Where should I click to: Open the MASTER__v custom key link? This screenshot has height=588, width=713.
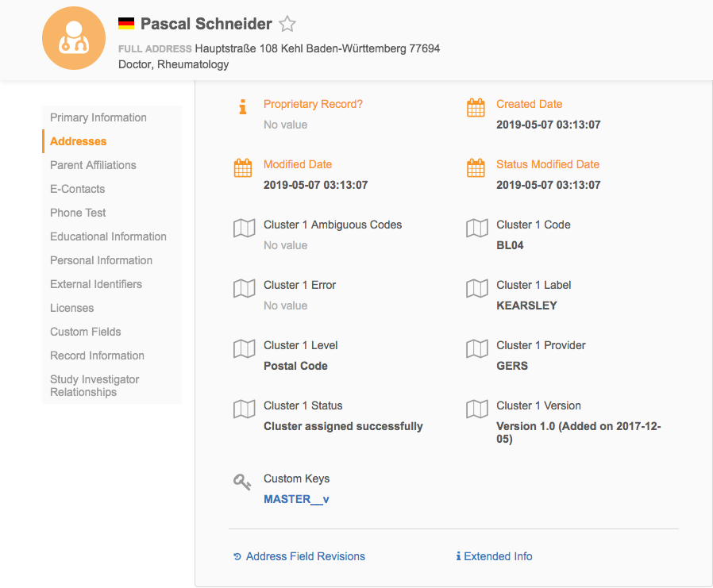tap(296, 499)
